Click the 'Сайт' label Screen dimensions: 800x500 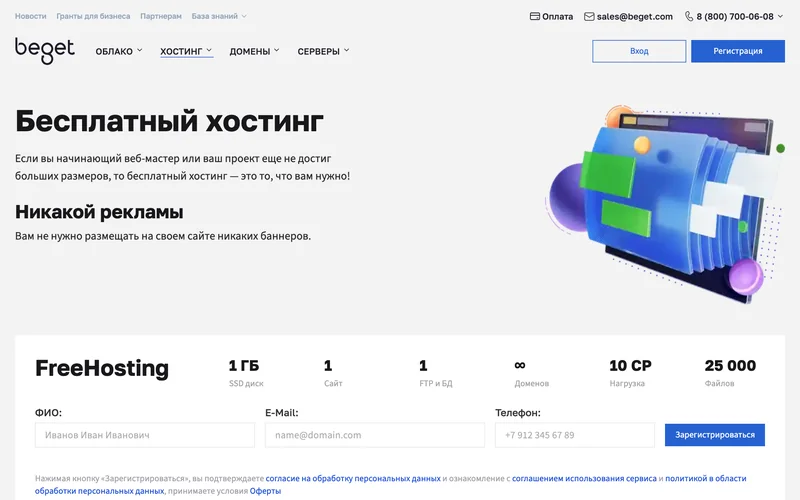[333, 383]
